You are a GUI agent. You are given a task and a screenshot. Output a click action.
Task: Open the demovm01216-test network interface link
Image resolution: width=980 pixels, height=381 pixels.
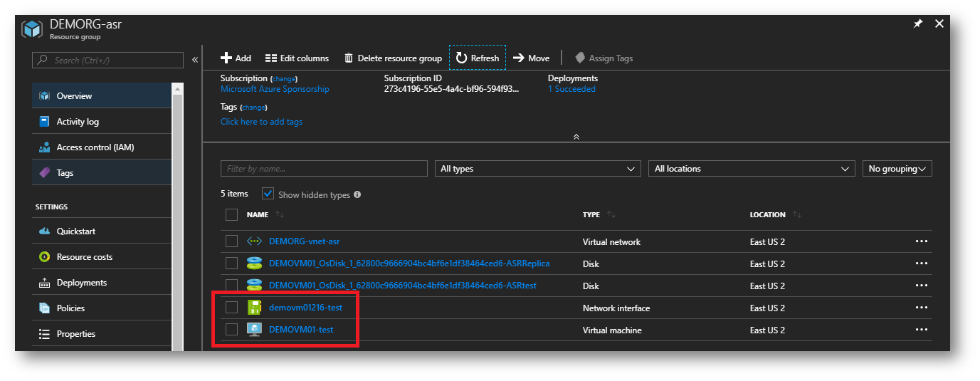(305, 308)
